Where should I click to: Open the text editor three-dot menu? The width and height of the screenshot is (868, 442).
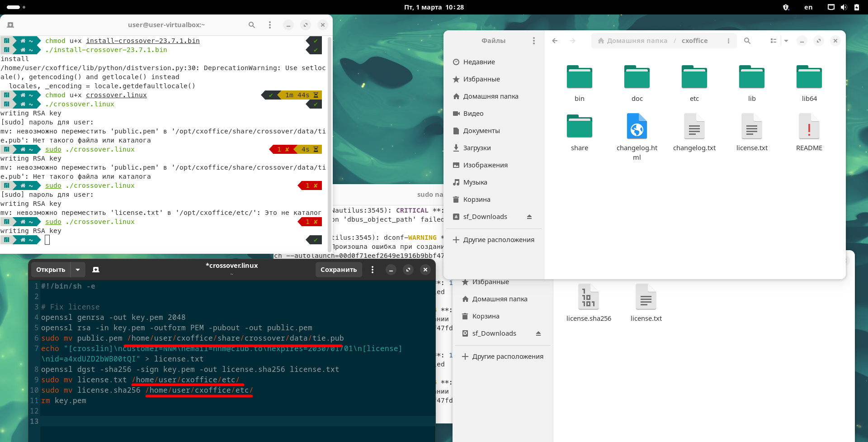(x=373, y=270)
